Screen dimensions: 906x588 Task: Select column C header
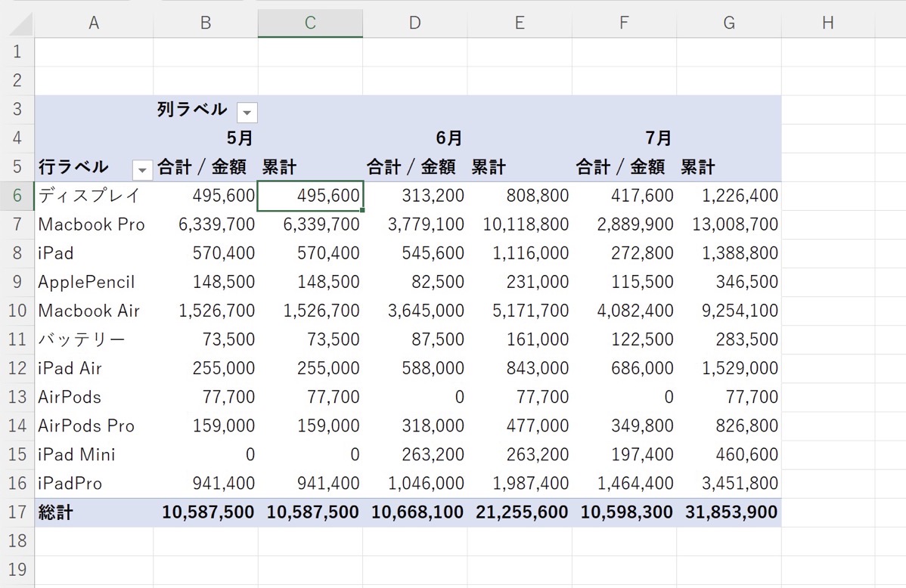pyautogui.click(x=310, y=23)
